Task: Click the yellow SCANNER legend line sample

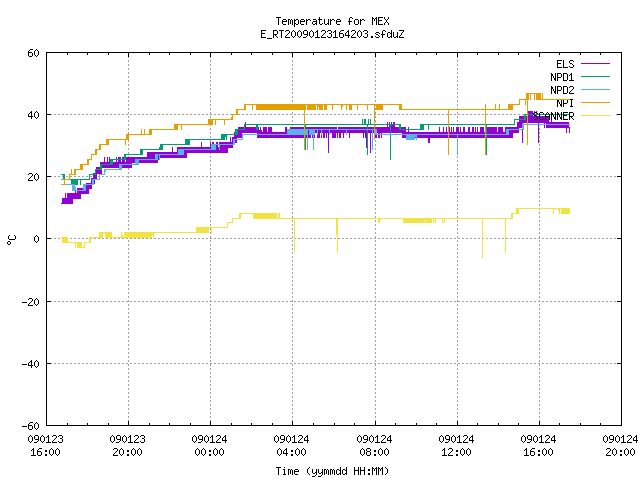Action: (x=595, y=116)
